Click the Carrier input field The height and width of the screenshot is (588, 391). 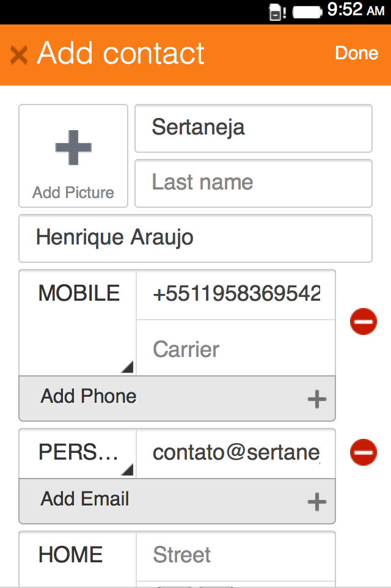[236, 349]
